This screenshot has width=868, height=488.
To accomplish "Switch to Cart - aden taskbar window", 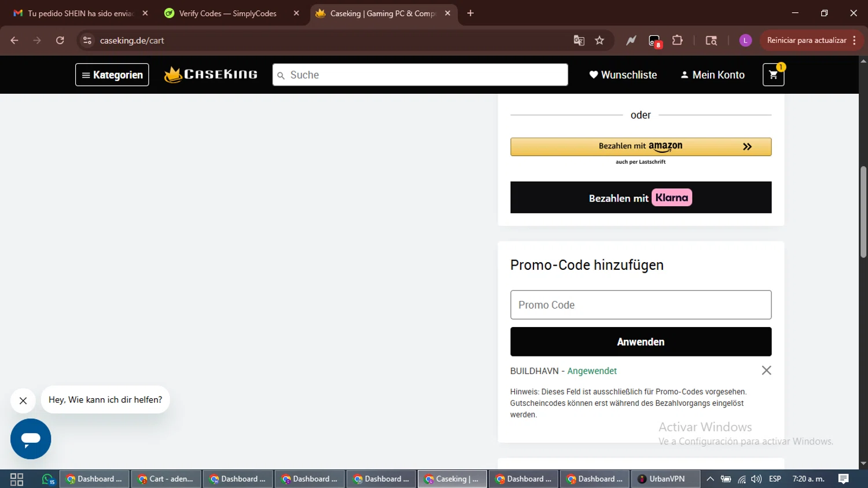I will pyautogui.click(x=167, y=479).
